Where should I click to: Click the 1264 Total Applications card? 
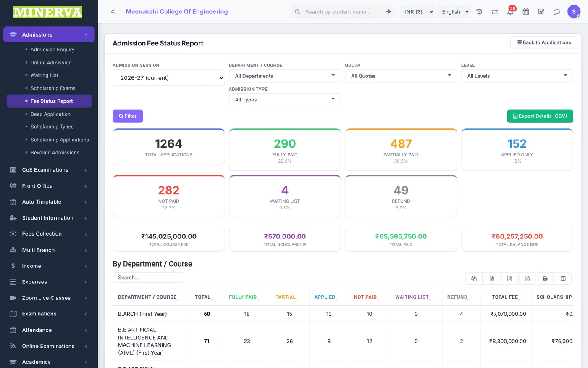169,147
